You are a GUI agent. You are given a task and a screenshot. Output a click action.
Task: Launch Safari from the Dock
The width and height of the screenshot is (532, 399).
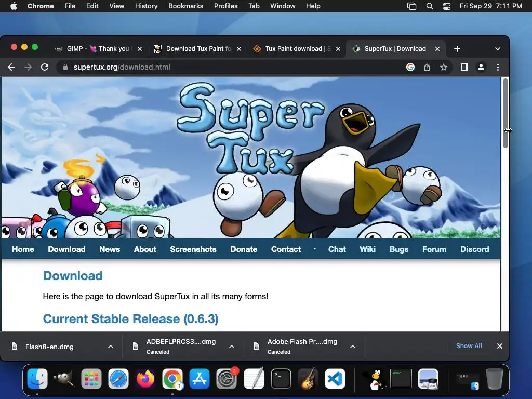coord(118,379)
